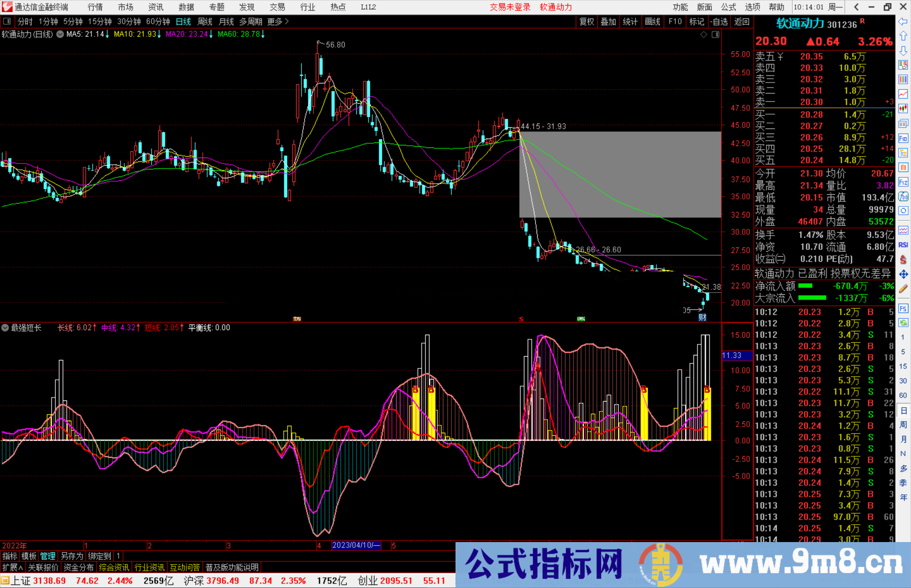911x588 pixels.
Task: Click the green refresh sidebar icon
Action: (903, 323)
